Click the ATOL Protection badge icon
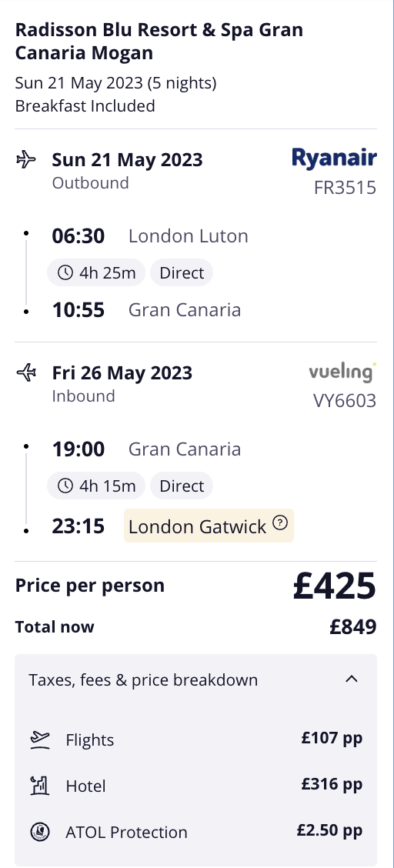The image size is (394, 868). [x=40, y=832]
